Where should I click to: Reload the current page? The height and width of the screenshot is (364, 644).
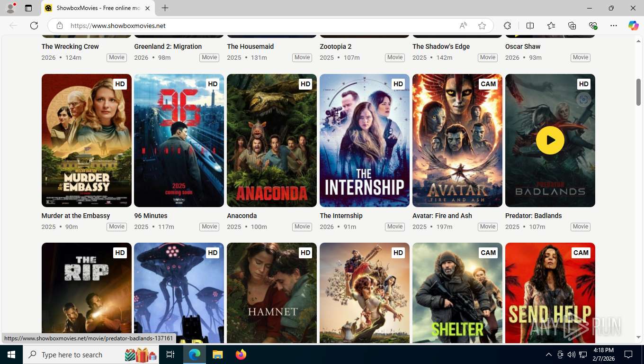pyautogui.click(x=34, y=26)
